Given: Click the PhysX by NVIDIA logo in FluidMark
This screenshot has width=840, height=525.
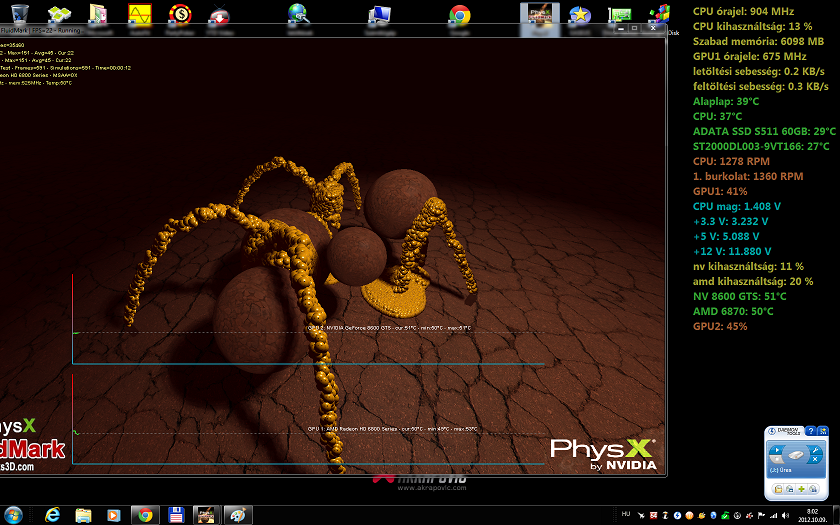Looking at the screenshot, I should pyautogui.click(x=603, y=454).
